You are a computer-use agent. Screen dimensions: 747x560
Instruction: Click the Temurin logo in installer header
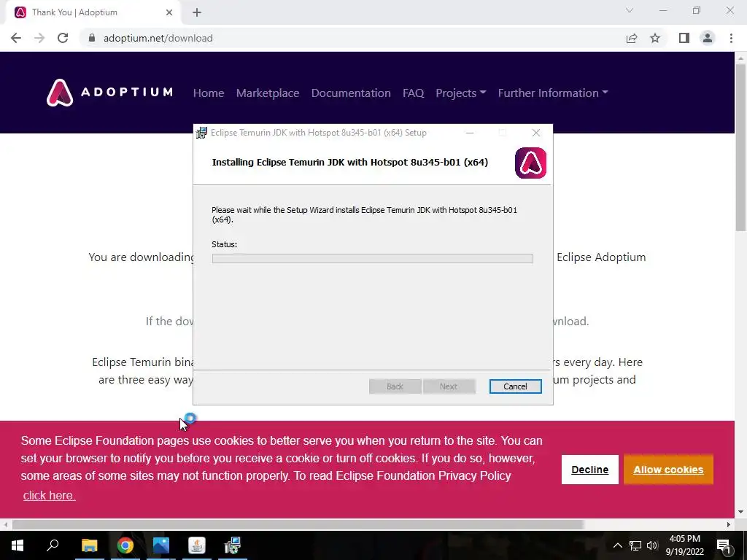530,163
